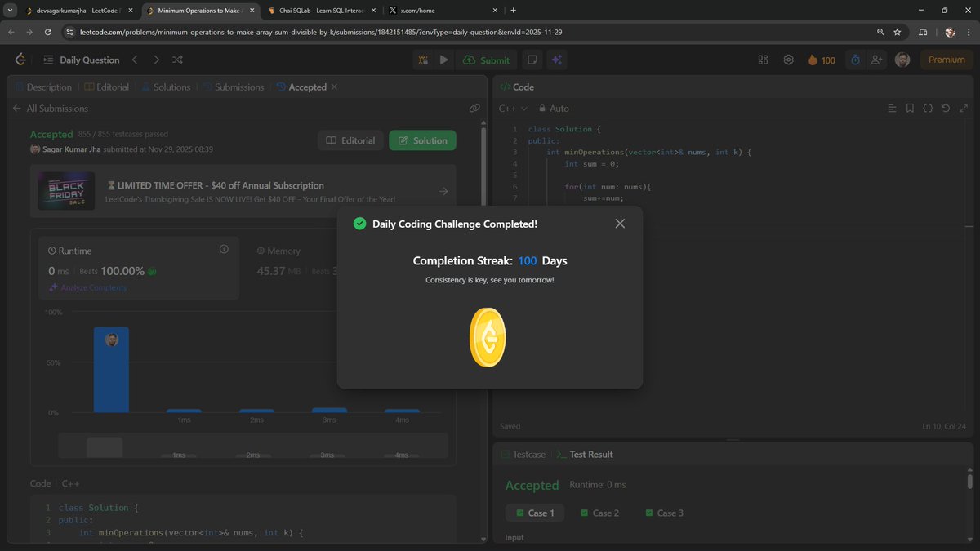Go to previous question arrow
The height and width of the screenshot is (551, 980).
click(x=136, y=60)
